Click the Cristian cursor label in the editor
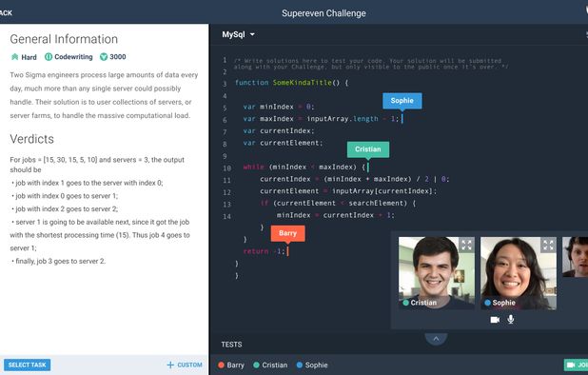This screenshot has width=588, height=375. [368, 149]
